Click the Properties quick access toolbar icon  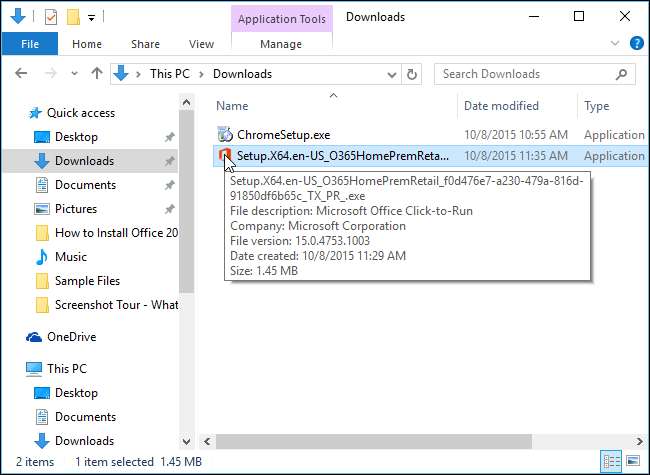(x=50, y=17)
